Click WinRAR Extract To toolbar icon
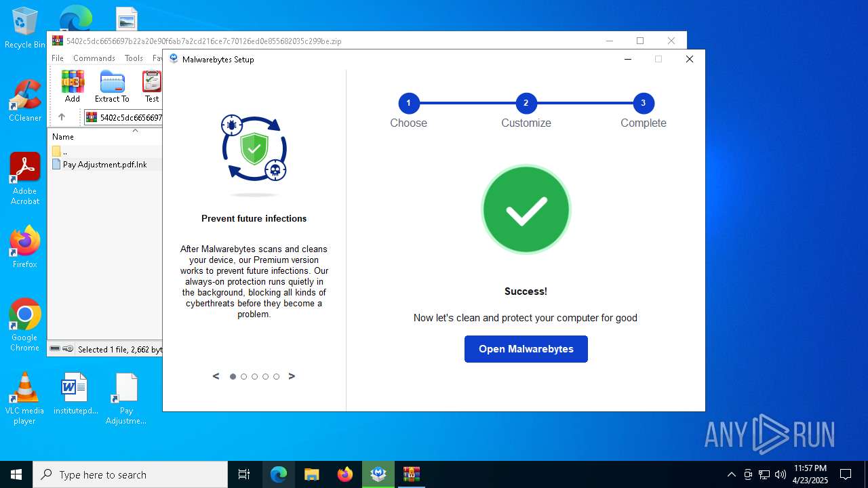Screen dimensions: 868x488 coord(112,86)
